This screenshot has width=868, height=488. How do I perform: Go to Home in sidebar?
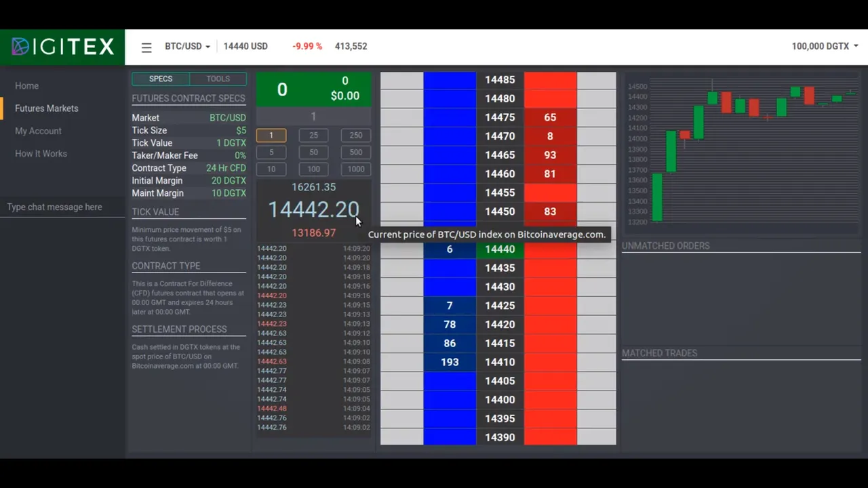point(27,86)
